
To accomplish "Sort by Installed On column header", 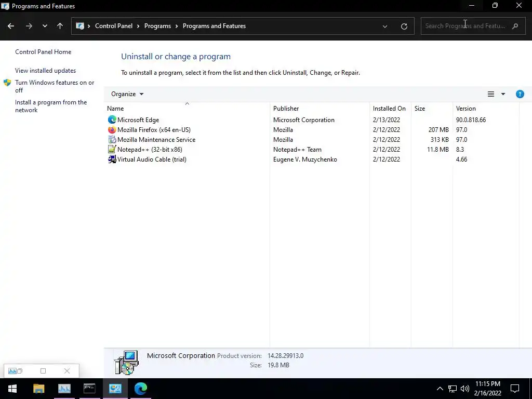I will 389,108.
